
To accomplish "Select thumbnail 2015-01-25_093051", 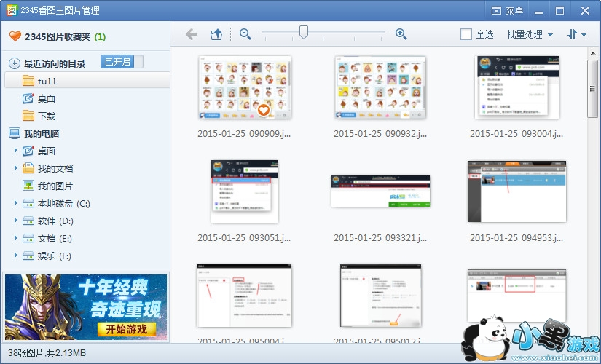I will click(x=244, y=191).
